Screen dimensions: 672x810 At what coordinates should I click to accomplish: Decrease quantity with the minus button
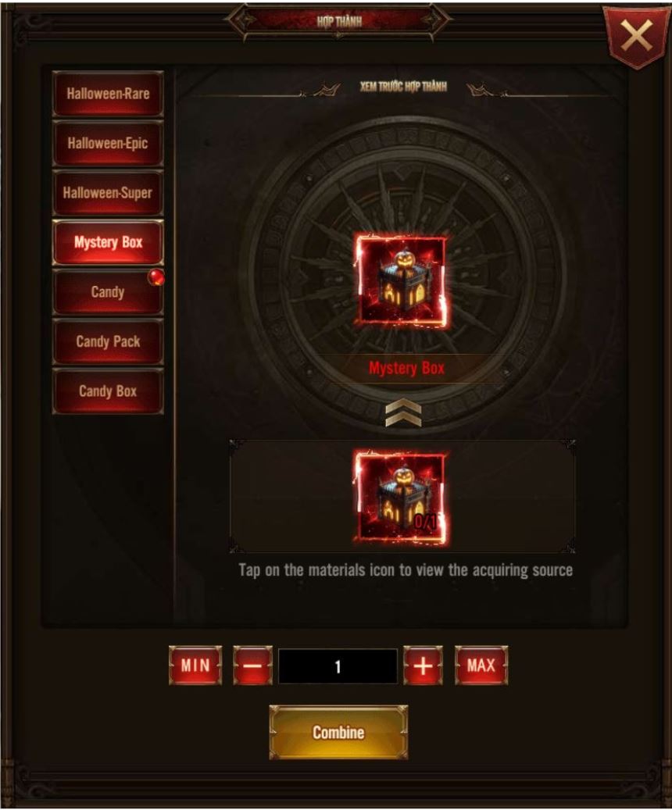point(252,665)
